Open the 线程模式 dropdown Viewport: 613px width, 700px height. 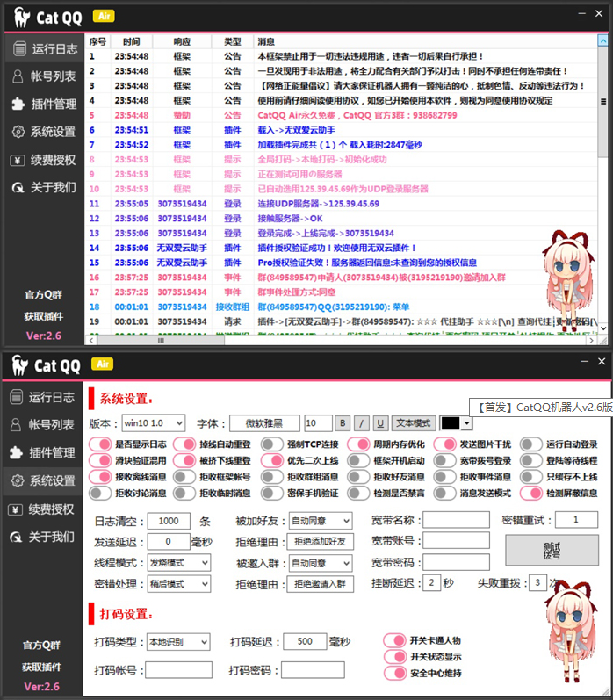click(179, 563)
